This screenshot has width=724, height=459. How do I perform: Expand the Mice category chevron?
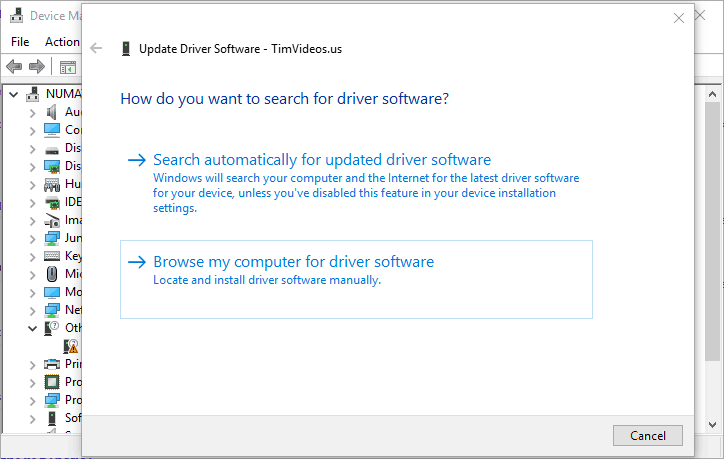coord(32,275)
